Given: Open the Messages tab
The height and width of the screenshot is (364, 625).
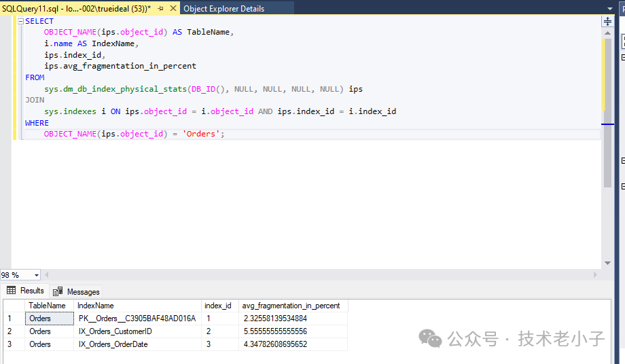Looking at the screenshot, I should pyautogui.click(x=76, y=291).
